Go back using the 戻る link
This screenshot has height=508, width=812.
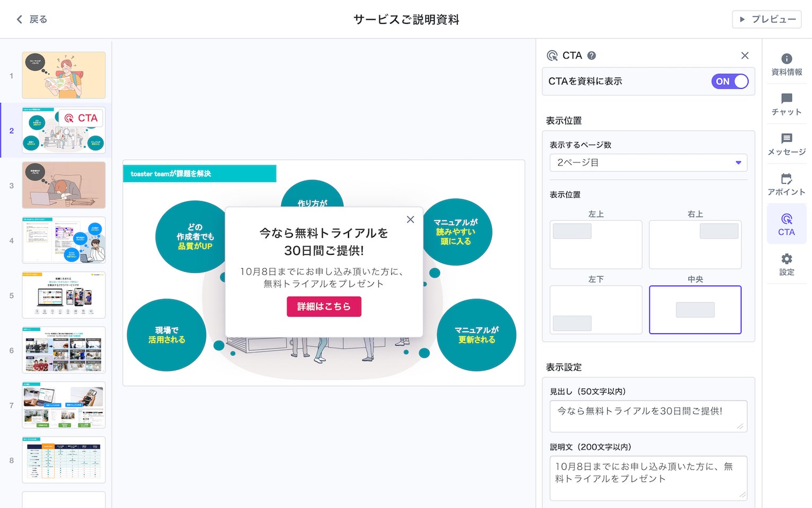[32, 19]
